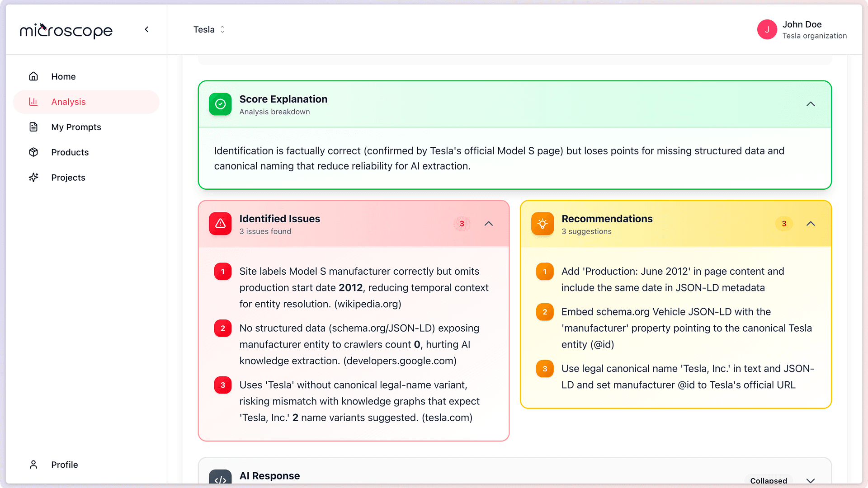Screen dimensions: 868x488
Task: Select the Products box icon
Action: pyautogui.click(x=33, y=152)
